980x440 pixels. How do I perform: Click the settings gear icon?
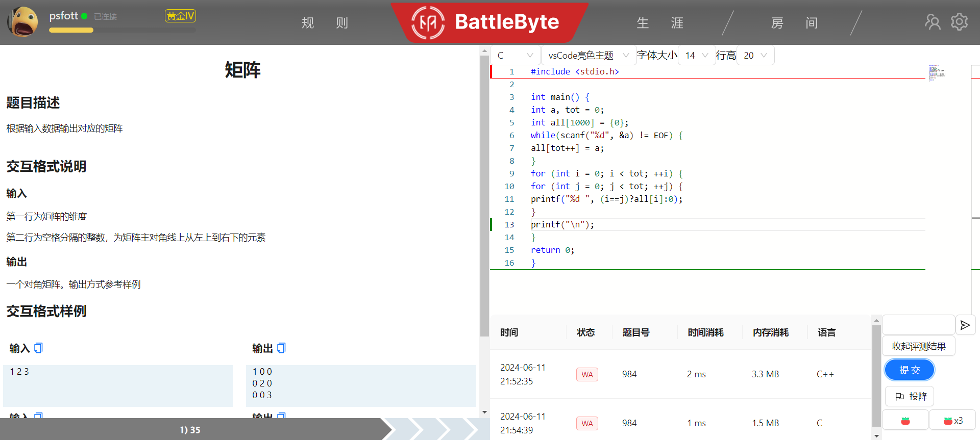click(959, 22)
